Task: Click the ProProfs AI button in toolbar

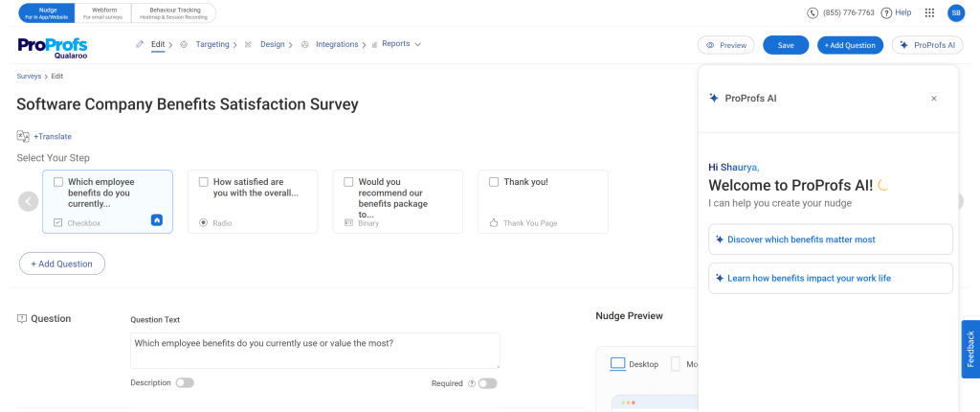Action: point(927,45)
